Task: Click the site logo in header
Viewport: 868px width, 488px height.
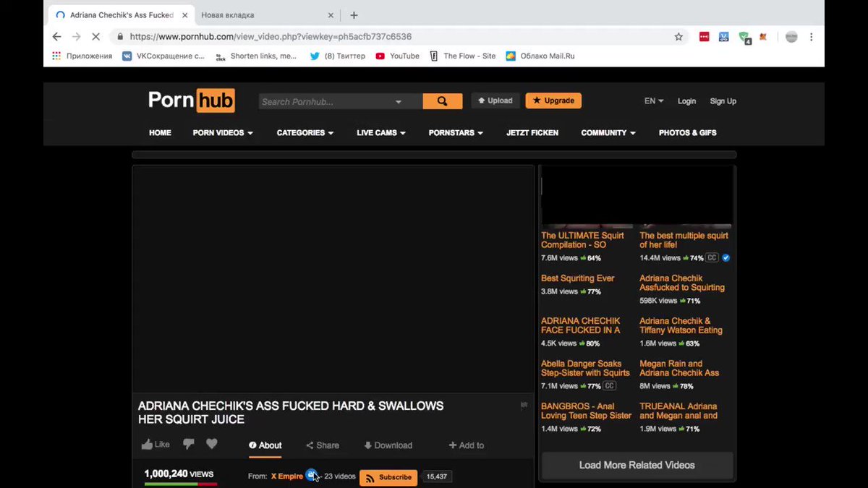Action: click(192, 100)
